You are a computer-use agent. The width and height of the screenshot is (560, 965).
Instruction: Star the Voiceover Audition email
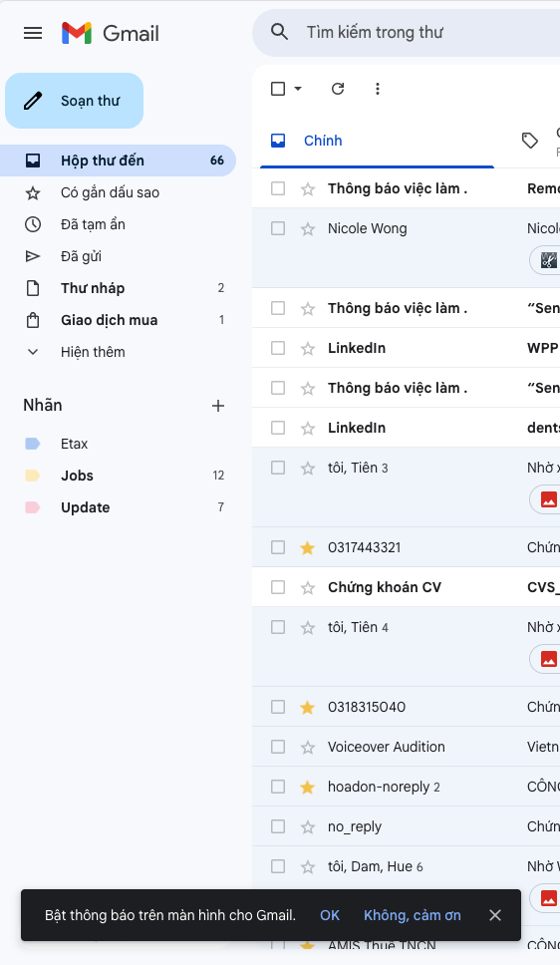[308, 747]
